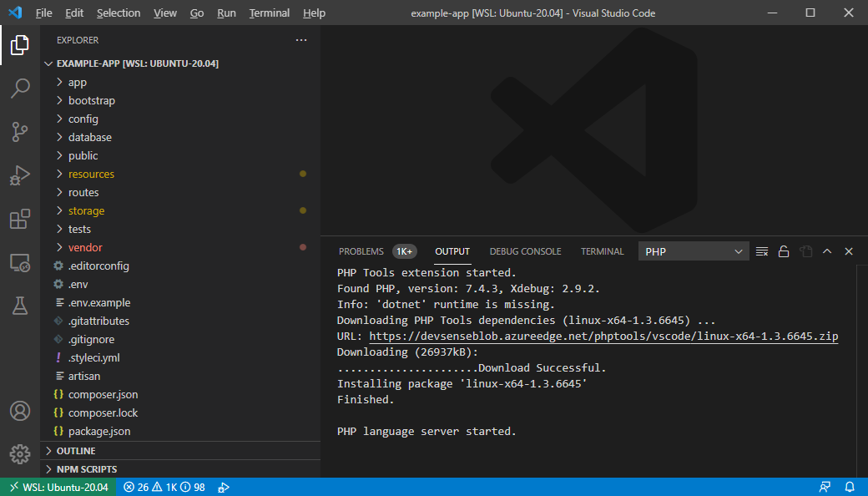Toggle output scroll lock

coord(784,251)
